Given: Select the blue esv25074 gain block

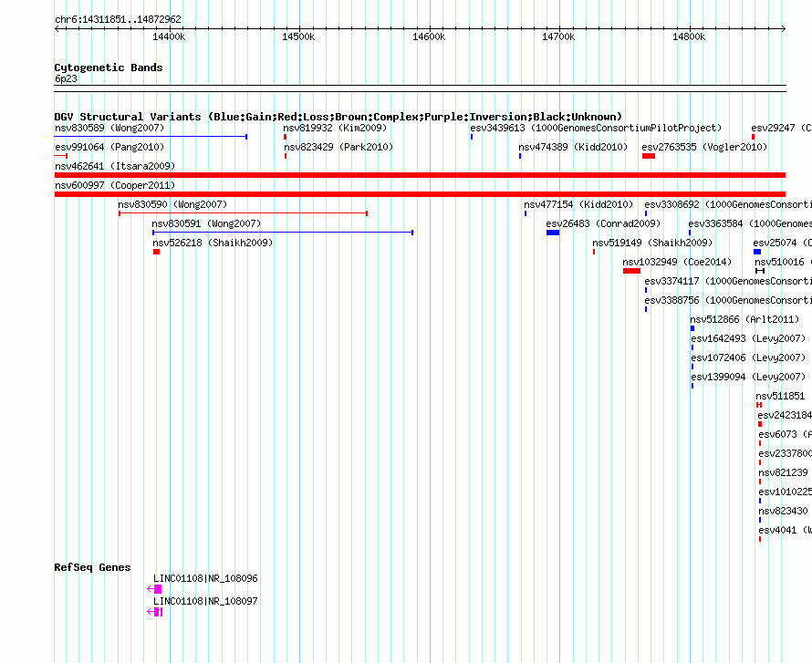Looking at the screenshot, I should pyautogui.click(x=757, y=252).
